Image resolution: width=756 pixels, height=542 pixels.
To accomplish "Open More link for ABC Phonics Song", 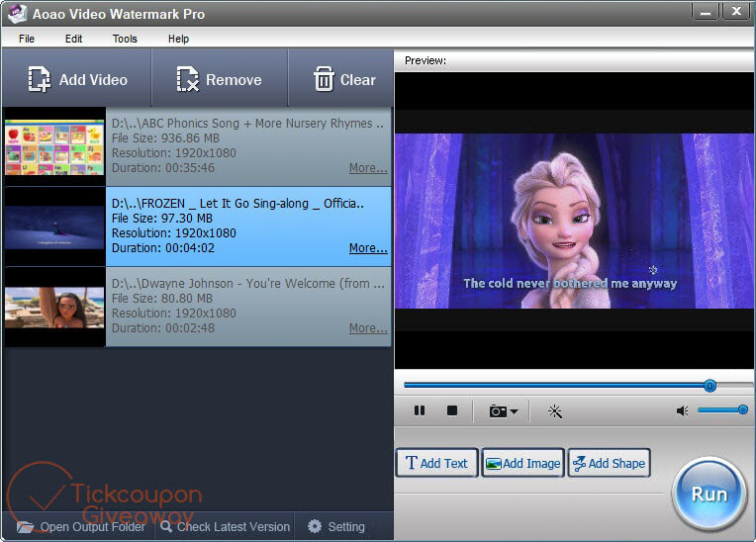I will (x=368, y=168).
